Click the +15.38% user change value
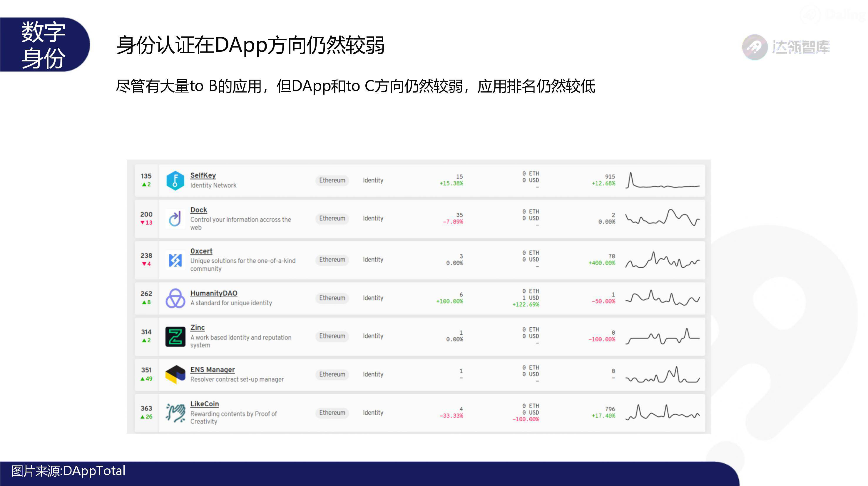Screen dimensions: 868x486 tap(451, 184)
